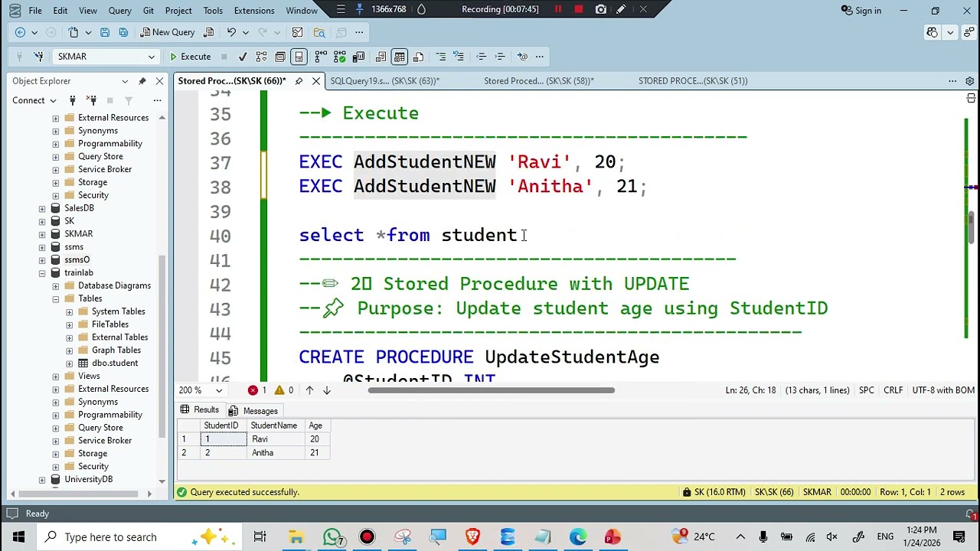The height and width of the screenshot is (551, 980).
Task: Open the Undo history dropdown arrow
Action: 245,32
